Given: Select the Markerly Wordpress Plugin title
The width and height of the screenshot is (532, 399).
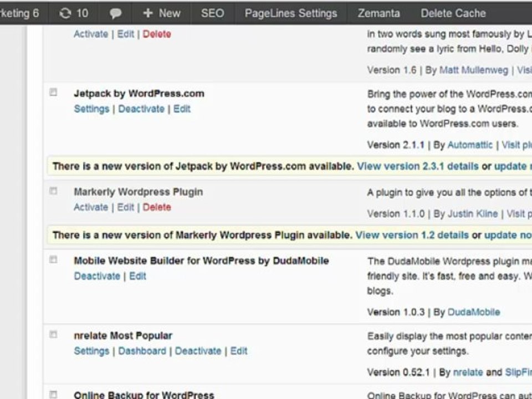Looking at the screenshot, I should (139, 192).
